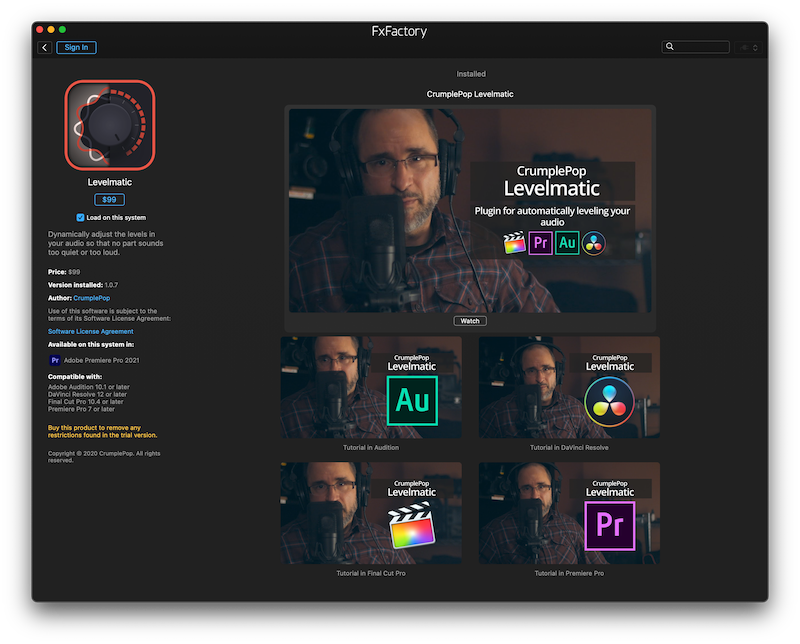Click the Audition Au icon in main banner
The height and width of the screenshot is (644, 800).
567,243
